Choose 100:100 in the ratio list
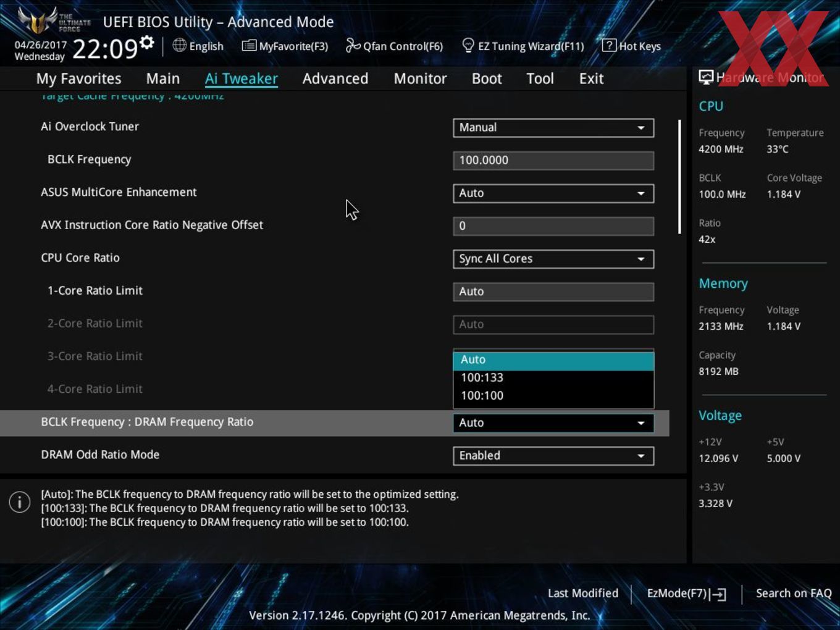840x630 pixels. click(553, 395)
